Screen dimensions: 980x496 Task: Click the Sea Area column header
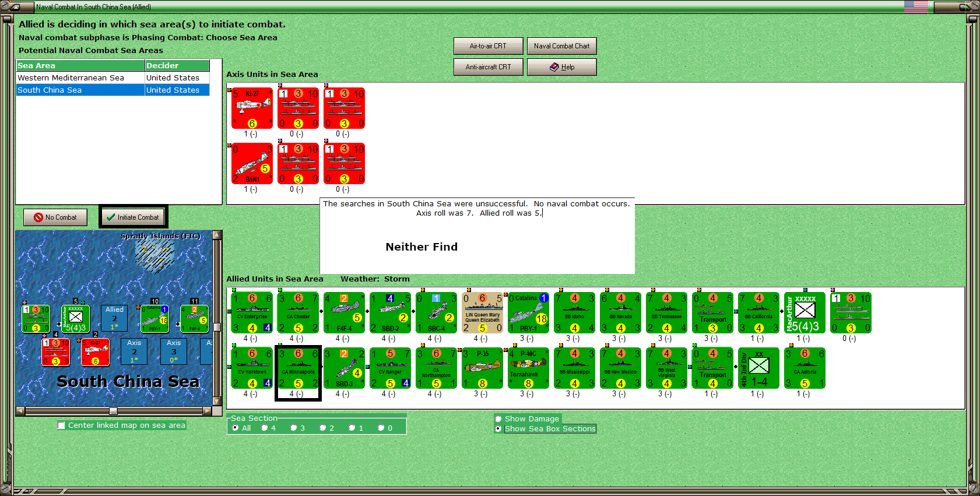pos(80,66)
